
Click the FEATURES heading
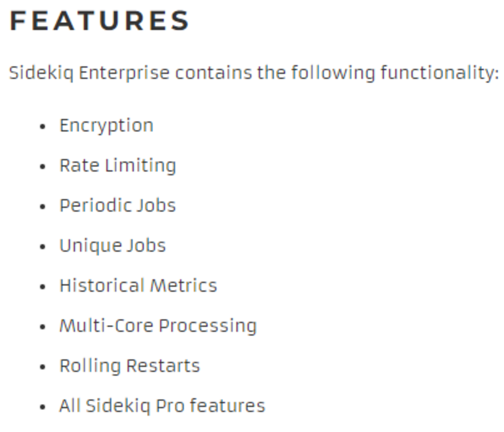[x=100, y=21]
